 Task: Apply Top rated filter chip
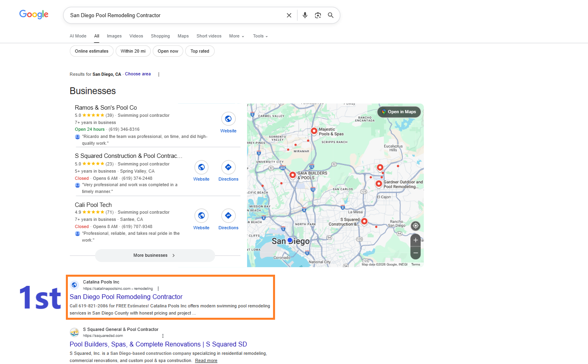[200, 51]
